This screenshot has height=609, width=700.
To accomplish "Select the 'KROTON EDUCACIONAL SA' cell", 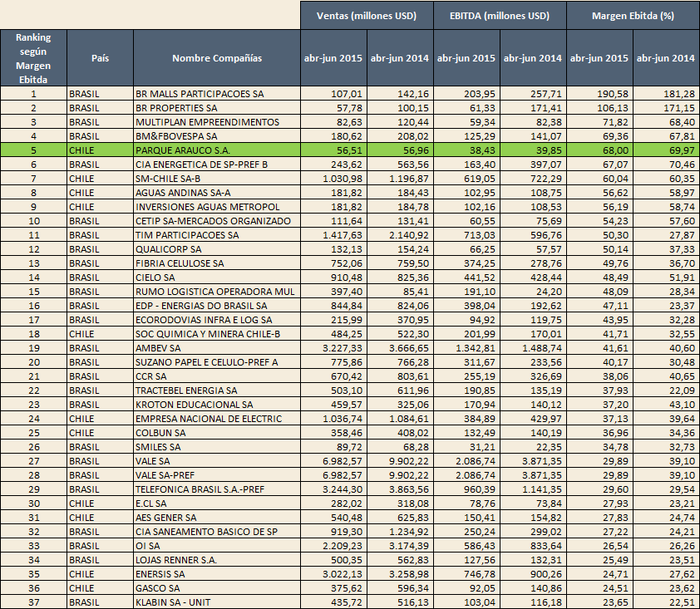I will [217, 405].
